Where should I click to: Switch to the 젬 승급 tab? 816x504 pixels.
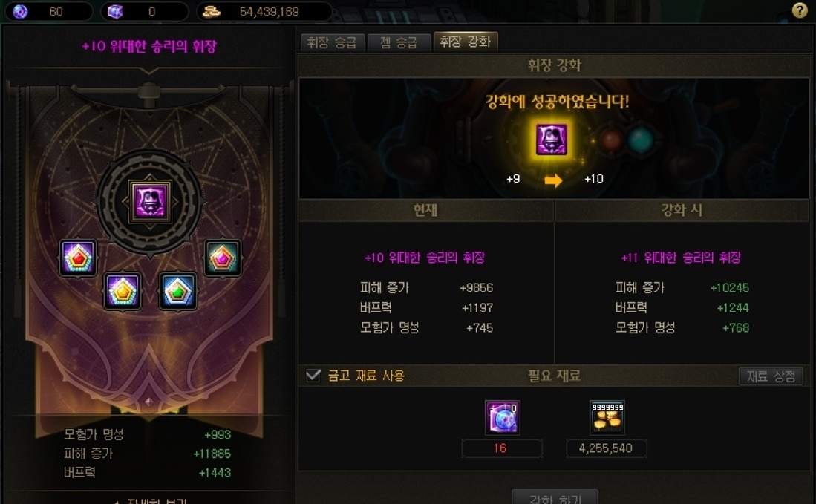[399, 42]
